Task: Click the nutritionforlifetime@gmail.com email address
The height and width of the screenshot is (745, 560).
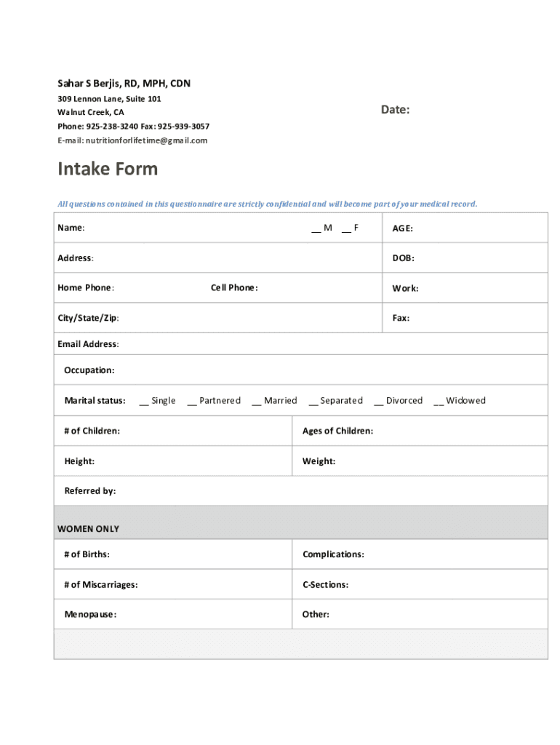Action: point(146,140)
